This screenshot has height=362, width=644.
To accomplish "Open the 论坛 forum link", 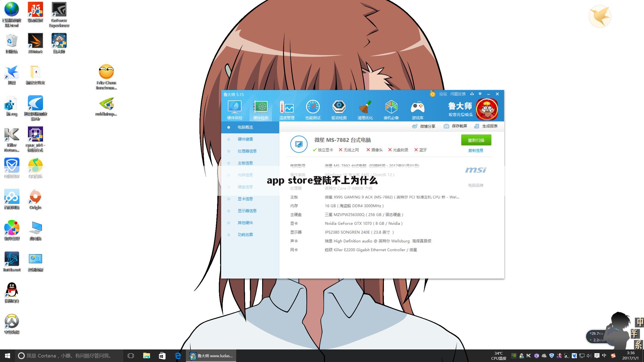I will [443, 94].
